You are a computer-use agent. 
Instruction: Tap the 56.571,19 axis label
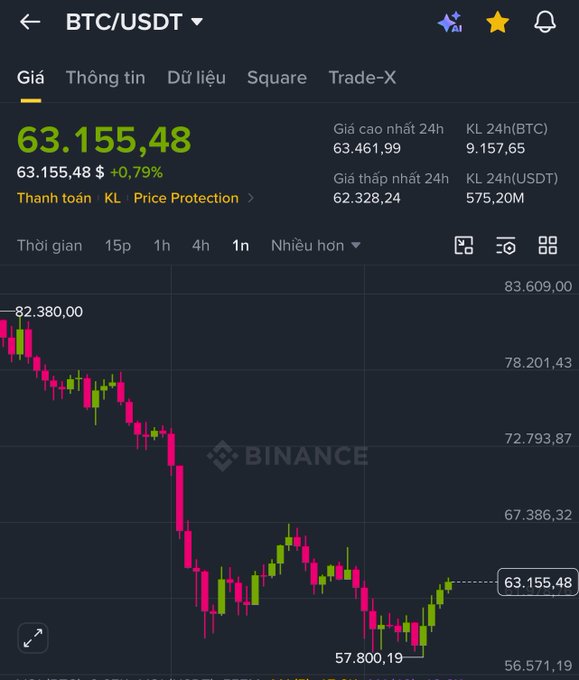tap(538, 665)
